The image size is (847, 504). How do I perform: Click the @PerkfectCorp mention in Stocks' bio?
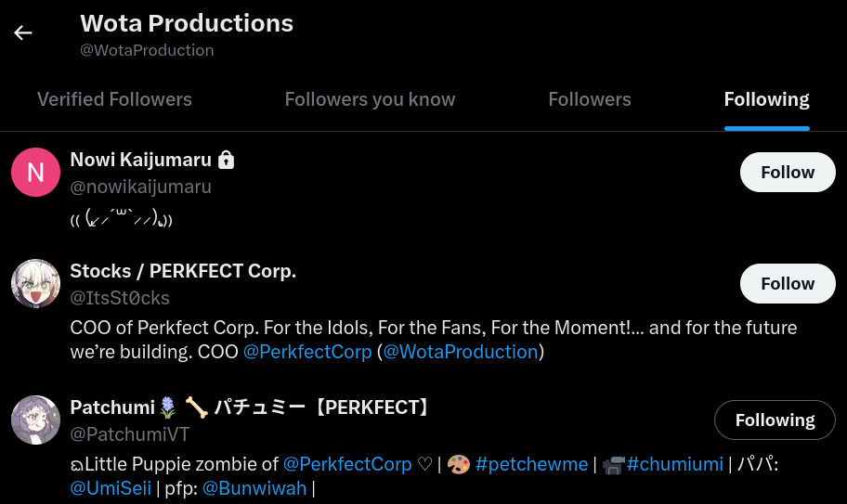306,353
